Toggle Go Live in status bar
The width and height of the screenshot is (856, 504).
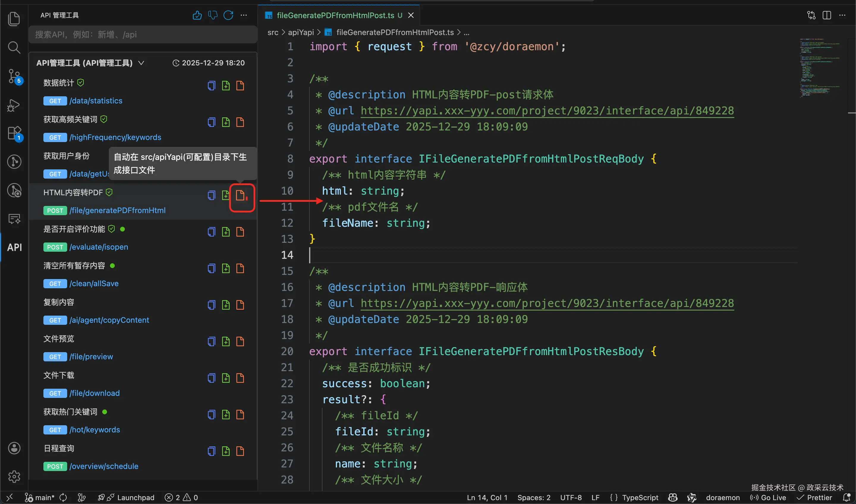[768, 497]
